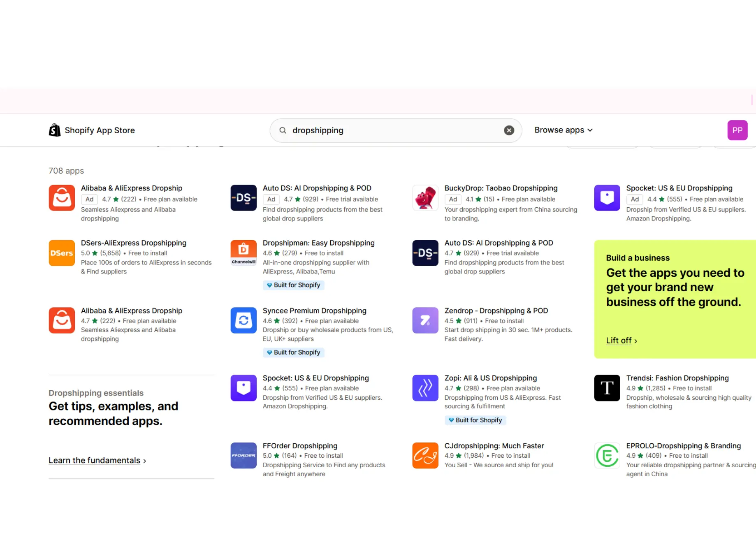Open the BuckyDrop red dragon icon
The width and height of the screenshot is (756, 540).
[425, 198]
